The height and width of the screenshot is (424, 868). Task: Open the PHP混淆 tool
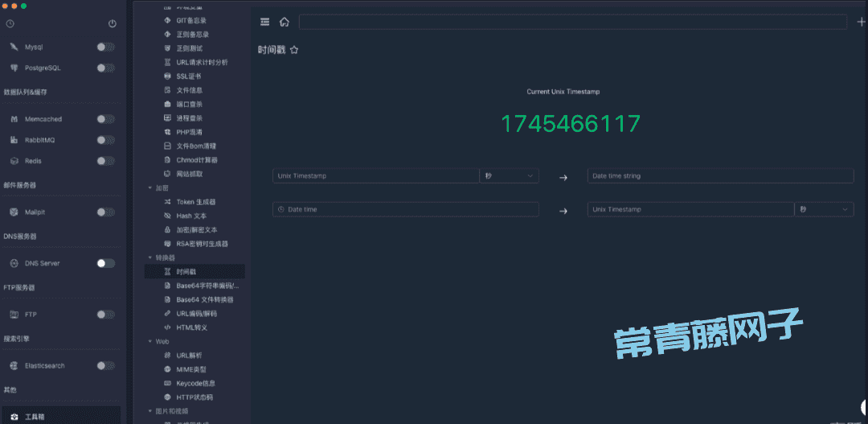pos(194,132)
